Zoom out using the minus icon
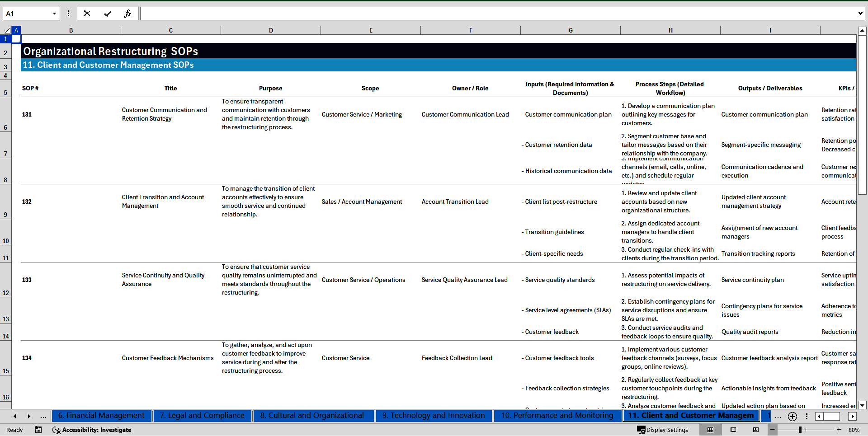868x436 pixels. (773, 430)
